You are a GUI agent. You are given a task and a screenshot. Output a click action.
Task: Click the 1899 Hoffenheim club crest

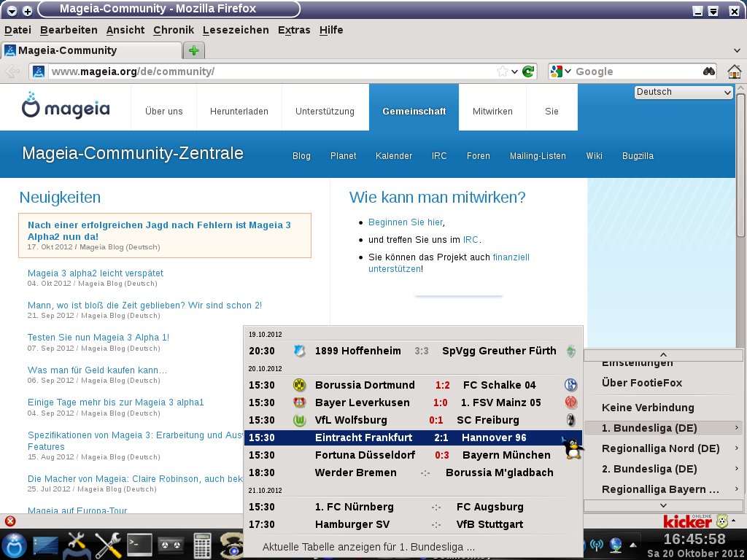click(300, 351)
